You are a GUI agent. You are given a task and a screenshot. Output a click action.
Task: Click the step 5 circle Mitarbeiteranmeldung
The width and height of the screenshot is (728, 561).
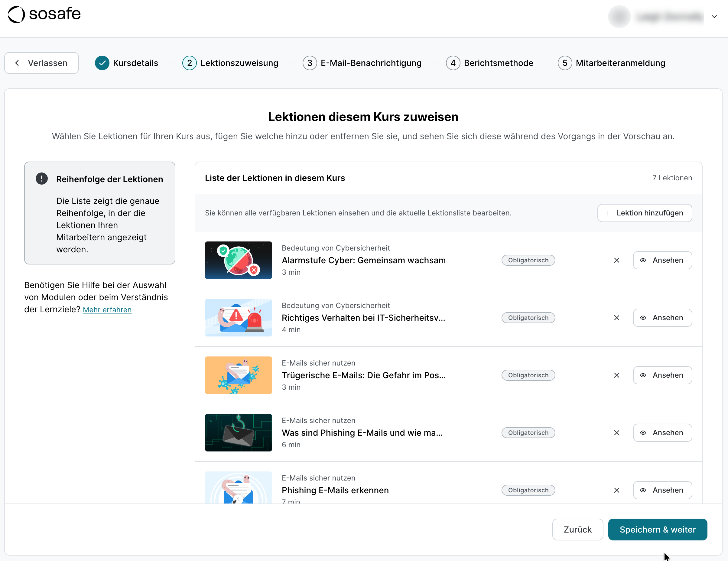click(x=565, y=63)
